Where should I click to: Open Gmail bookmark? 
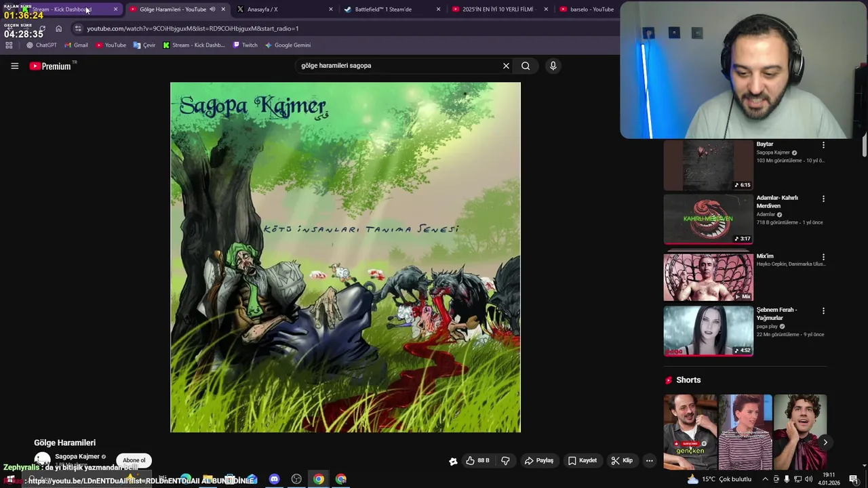[x=76, y=45]
